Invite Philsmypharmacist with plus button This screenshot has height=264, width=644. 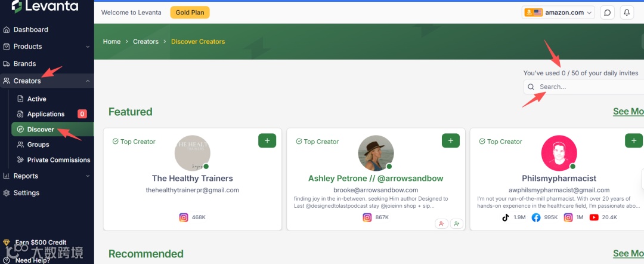tap(634, 140)
